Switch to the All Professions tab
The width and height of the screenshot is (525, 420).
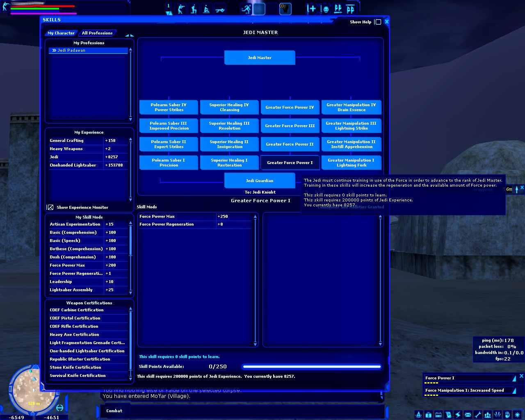pos(97,33)
